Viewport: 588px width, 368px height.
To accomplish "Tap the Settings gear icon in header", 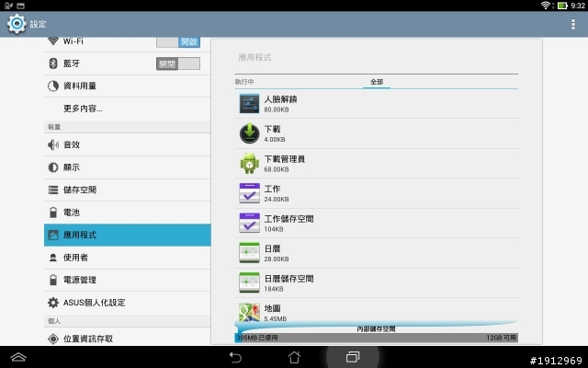I will point(17,24).
